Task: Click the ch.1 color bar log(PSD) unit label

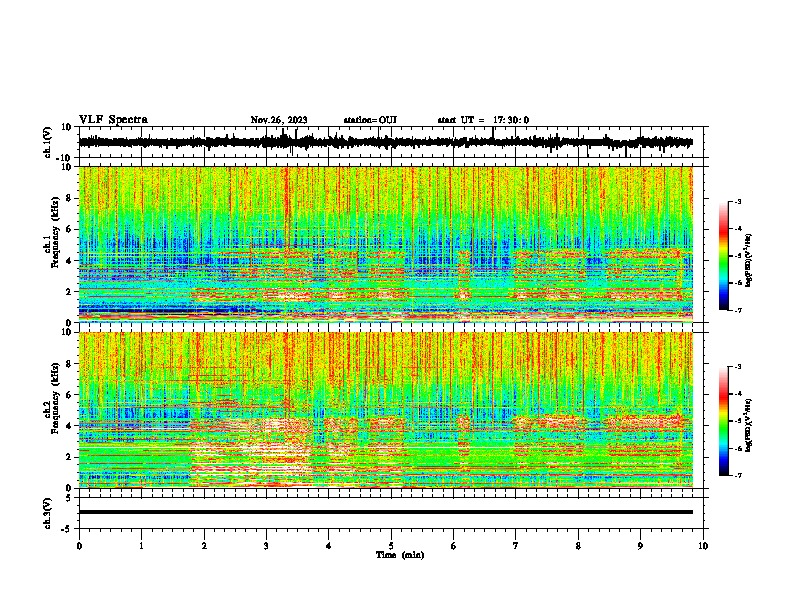Action: 748,260
